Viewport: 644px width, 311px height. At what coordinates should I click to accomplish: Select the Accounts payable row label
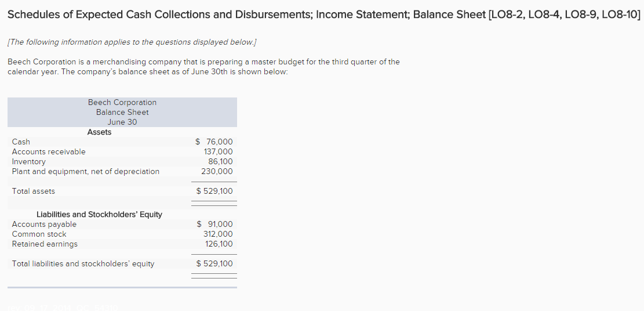pyautogui.click(x=44, y=225)
